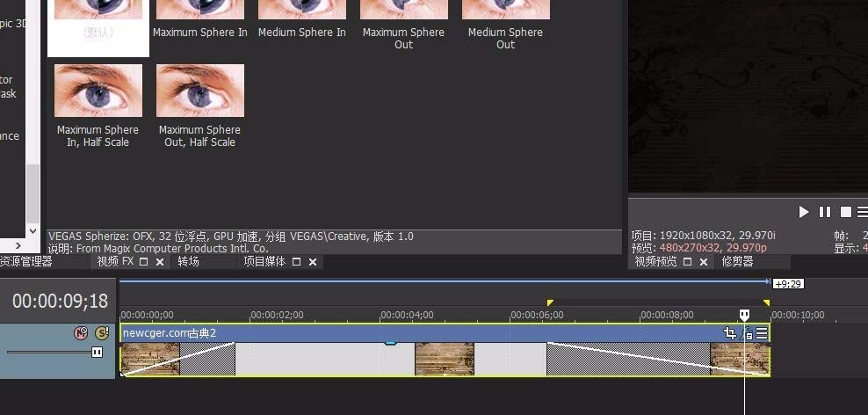Click the track level slider handle

[x=97, y=353]
